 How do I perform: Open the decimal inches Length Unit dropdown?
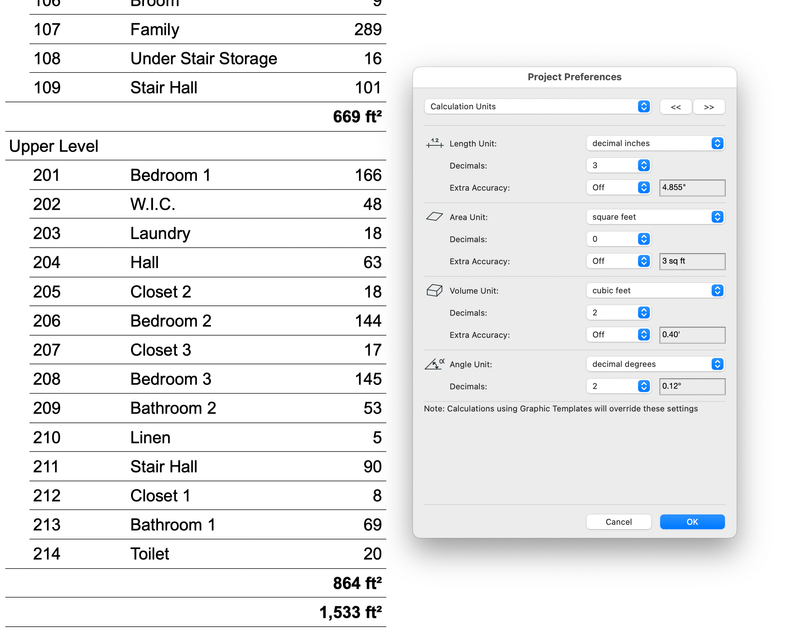(x=655, y=143)
